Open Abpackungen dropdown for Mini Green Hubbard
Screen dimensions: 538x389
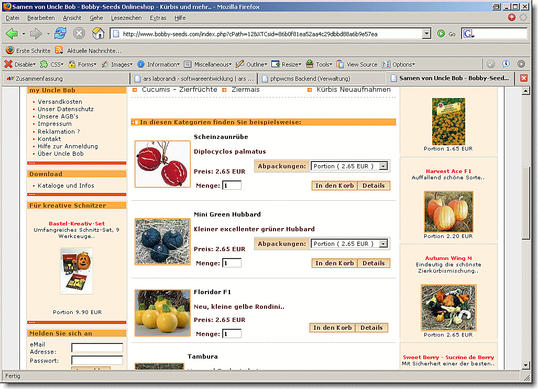349,244
